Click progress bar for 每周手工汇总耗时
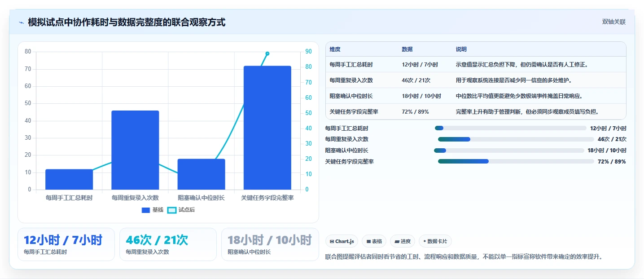The height and width of the screenshot is (279, 644). (511, 128)
